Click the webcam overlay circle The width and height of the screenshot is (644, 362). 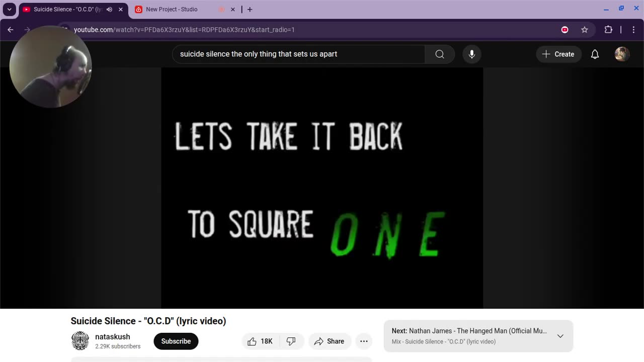coord(50,66)
